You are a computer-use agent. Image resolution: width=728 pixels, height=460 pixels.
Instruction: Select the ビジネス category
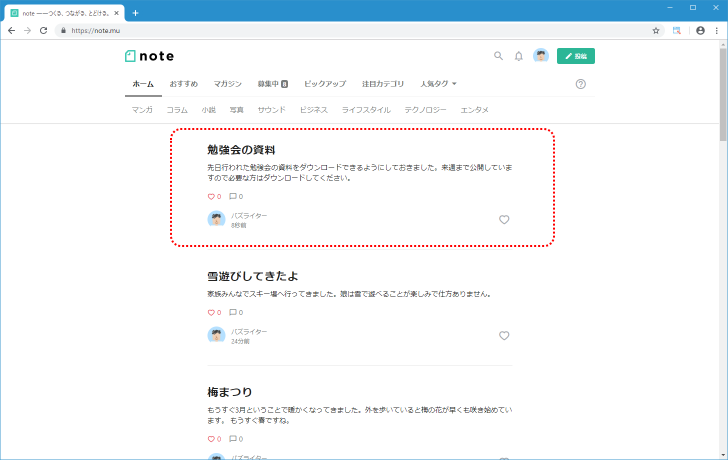(x=313, y=110)
